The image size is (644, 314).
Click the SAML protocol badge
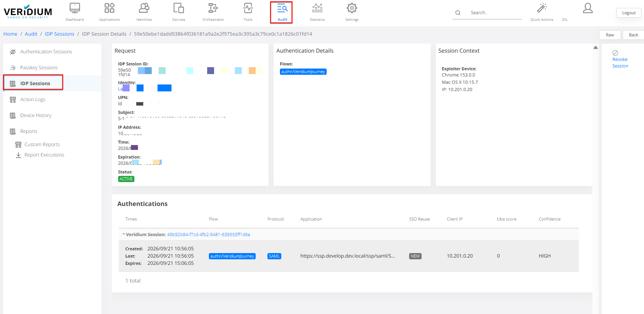274,256
